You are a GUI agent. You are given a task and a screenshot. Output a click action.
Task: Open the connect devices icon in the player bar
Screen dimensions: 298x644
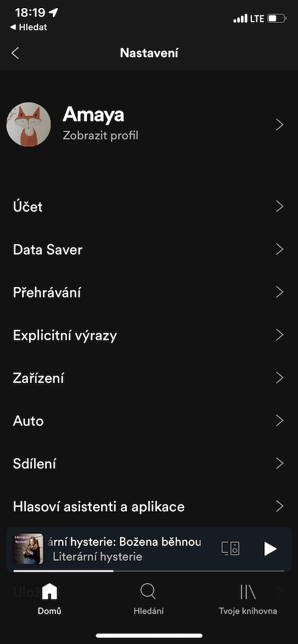pyautogui.click(x=230, y=549)
